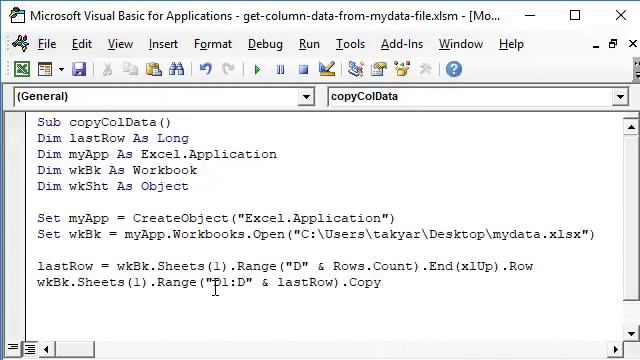Click the horizontal scrollbar thumb
Image resolution: width=640 pixels, height=360 pixels.
[75, 349]
